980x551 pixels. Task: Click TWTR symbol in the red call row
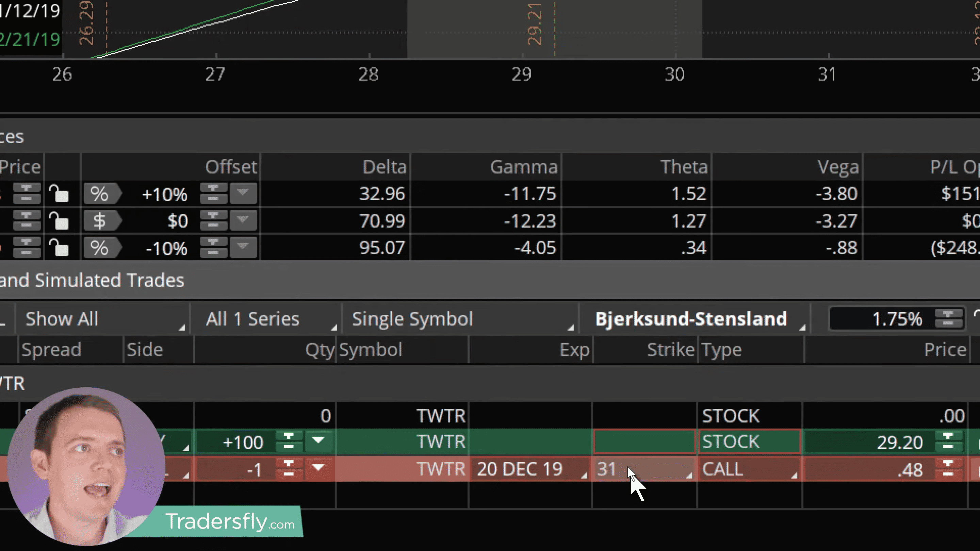(x=441, y=469)
